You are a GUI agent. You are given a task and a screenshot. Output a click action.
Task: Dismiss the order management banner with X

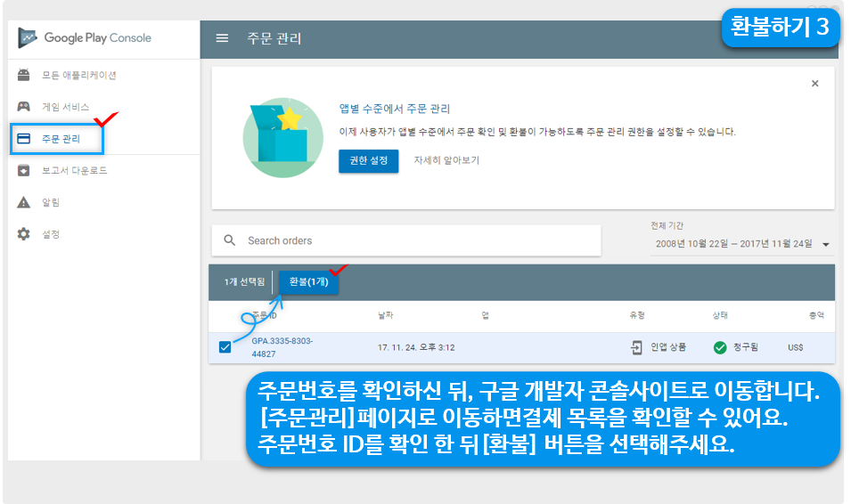point(814,84)
